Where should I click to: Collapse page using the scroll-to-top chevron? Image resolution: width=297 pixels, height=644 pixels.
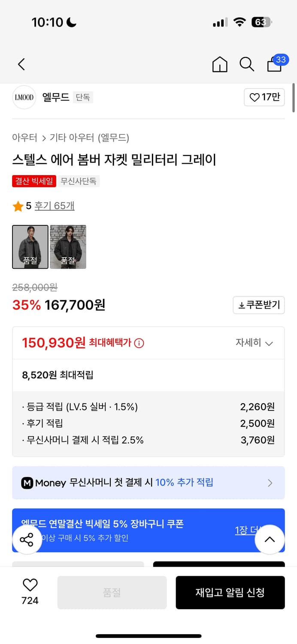270,540
